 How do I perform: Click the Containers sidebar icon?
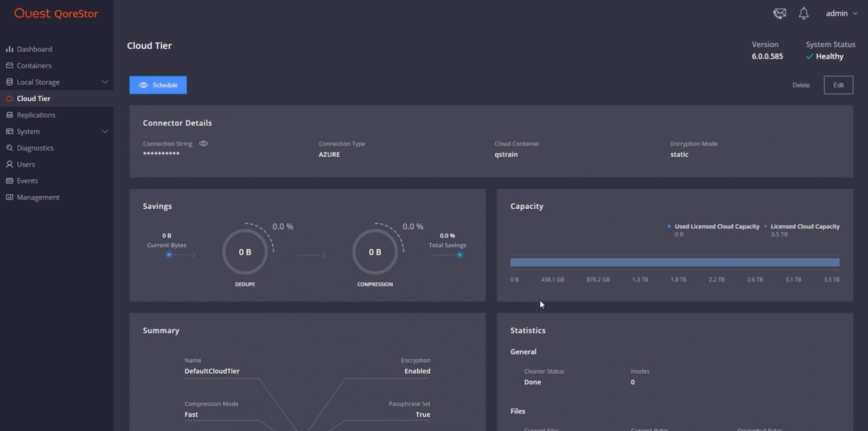point(9,66)
